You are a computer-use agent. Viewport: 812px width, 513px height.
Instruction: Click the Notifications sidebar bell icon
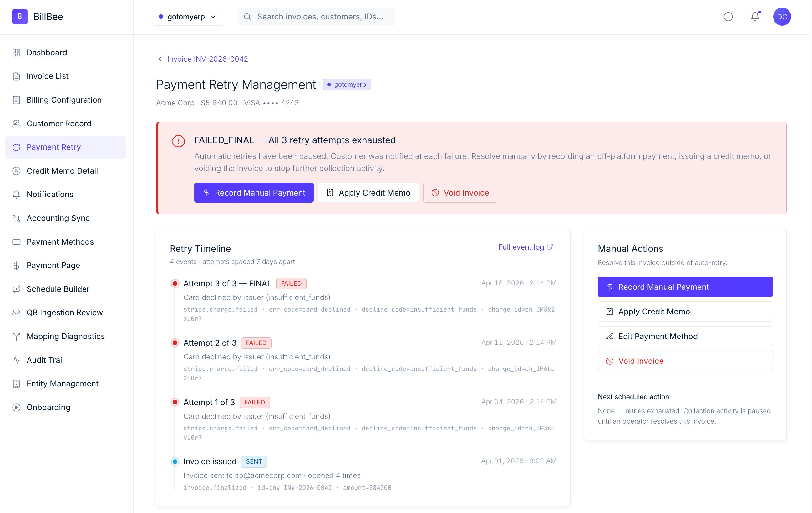(16, 194)
